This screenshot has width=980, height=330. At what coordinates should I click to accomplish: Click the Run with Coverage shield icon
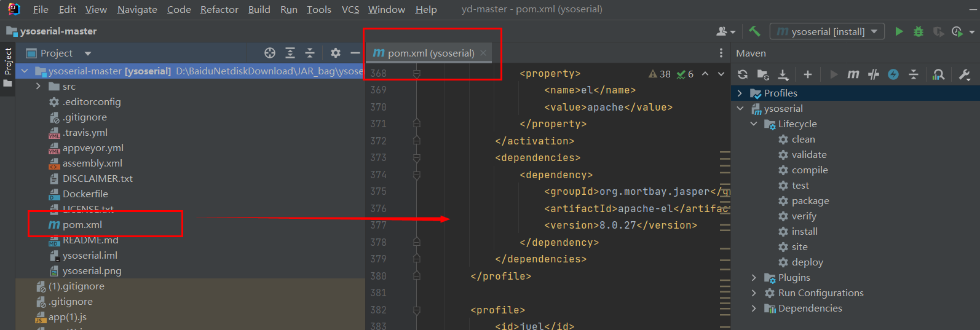coord(938,31)
